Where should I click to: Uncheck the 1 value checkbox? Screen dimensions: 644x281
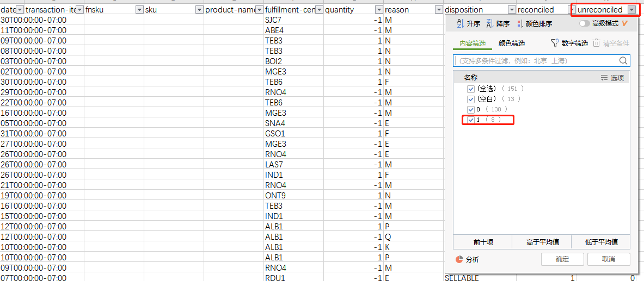(x=471, y=120)
